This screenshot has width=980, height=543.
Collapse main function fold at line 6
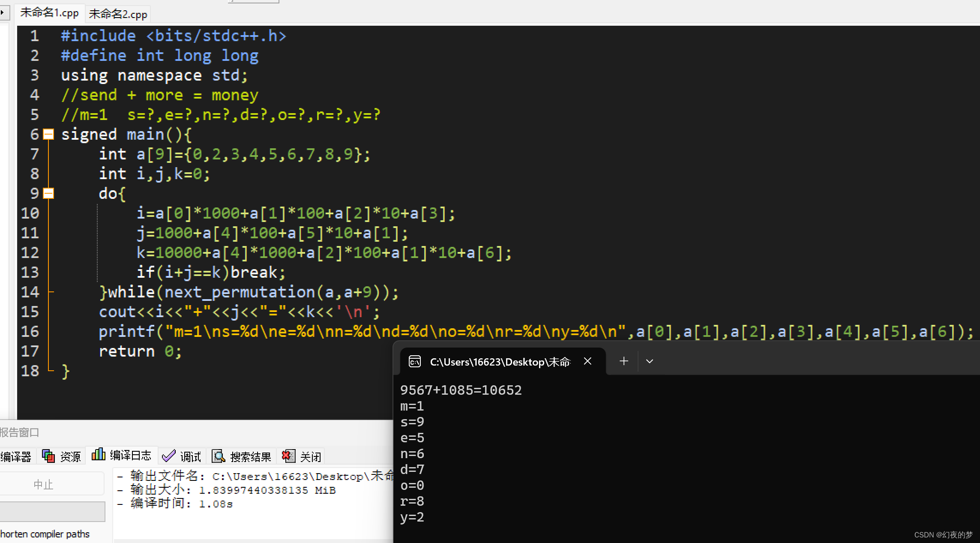pos(49,135)
